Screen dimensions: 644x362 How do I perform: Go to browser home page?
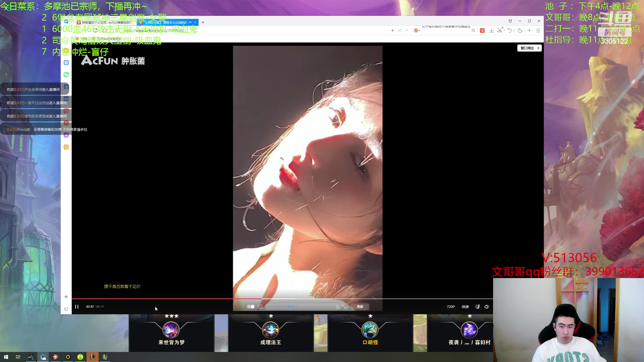tap(105, 30)
